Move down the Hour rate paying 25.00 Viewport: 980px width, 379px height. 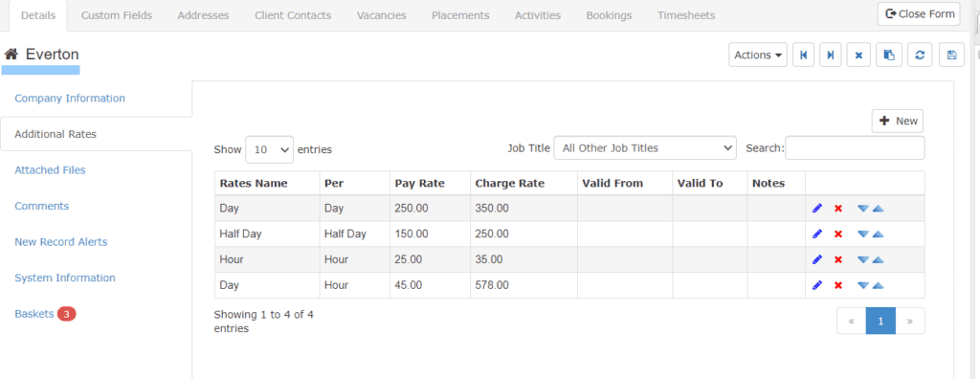pyautogui.click(x=863, y=259)
